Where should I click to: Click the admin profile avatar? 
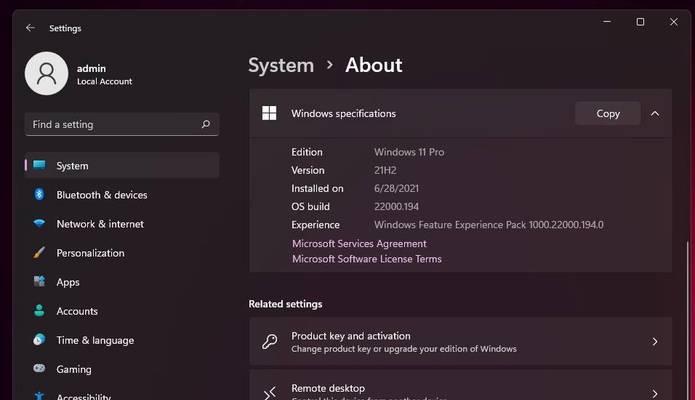(47, 74)
